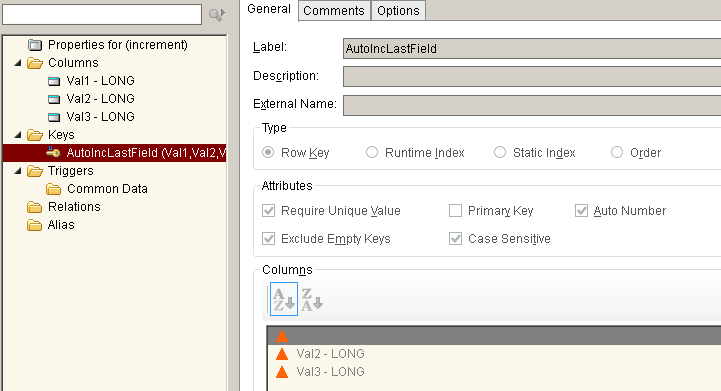This screenshot has width=721, height=391.
Task: Click the Label field containing AutoIncLastField
Action: pos(532,48)
